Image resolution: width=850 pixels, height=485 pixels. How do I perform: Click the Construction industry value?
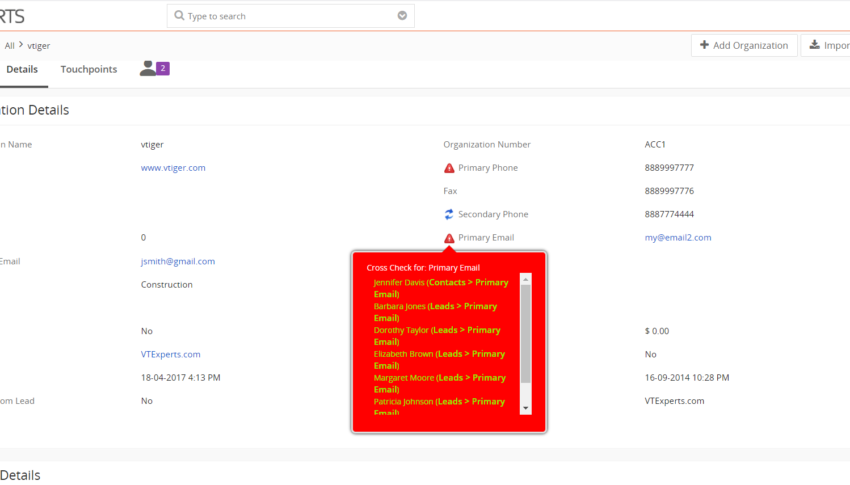[x=166, y=284]
